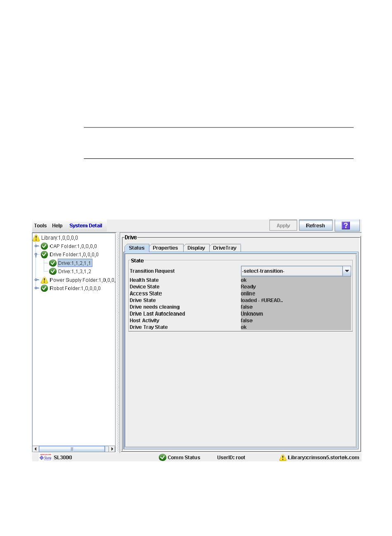Click Drive Last Autocleaned value 'Unknown'
392x536 pixels.
252,314
